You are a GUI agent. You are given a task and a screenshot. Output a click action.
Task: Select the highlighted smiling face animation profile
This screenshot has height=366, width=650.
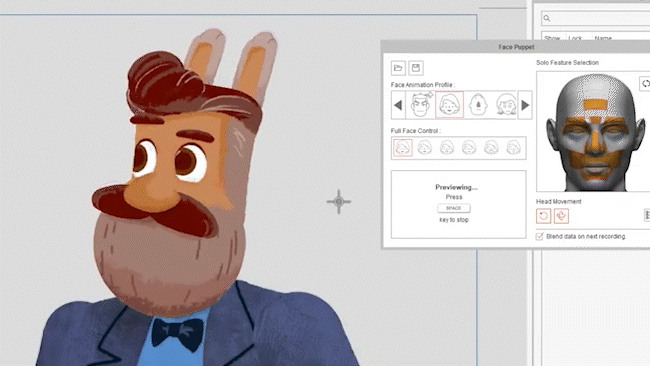click(449, 105)
